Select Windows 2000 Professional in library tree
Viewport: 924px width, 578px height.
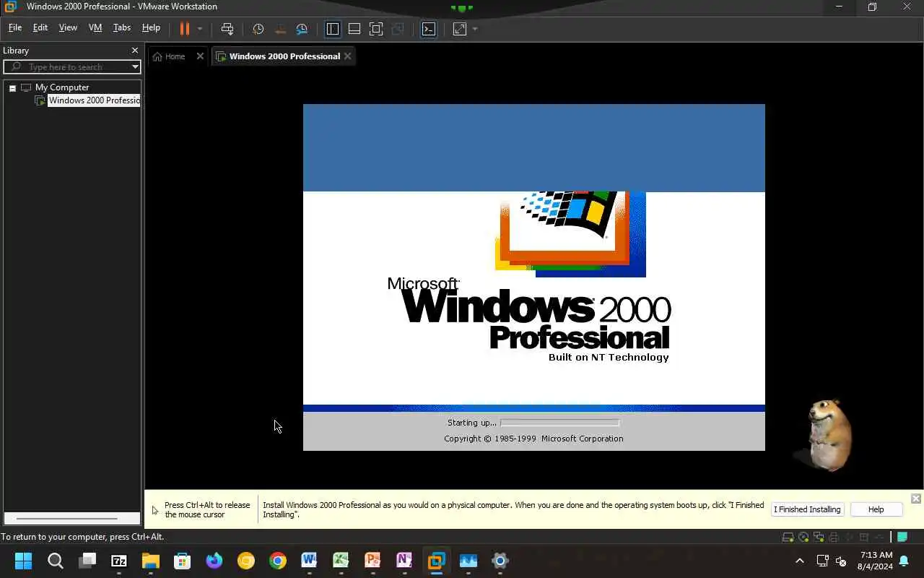(x=94, y=100)
